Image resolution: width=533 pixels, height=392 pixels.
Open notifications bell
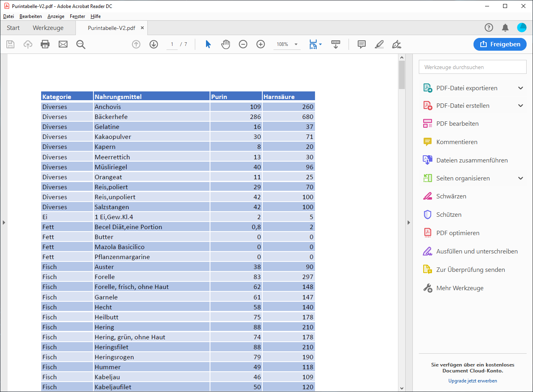(x=505, y=28)
